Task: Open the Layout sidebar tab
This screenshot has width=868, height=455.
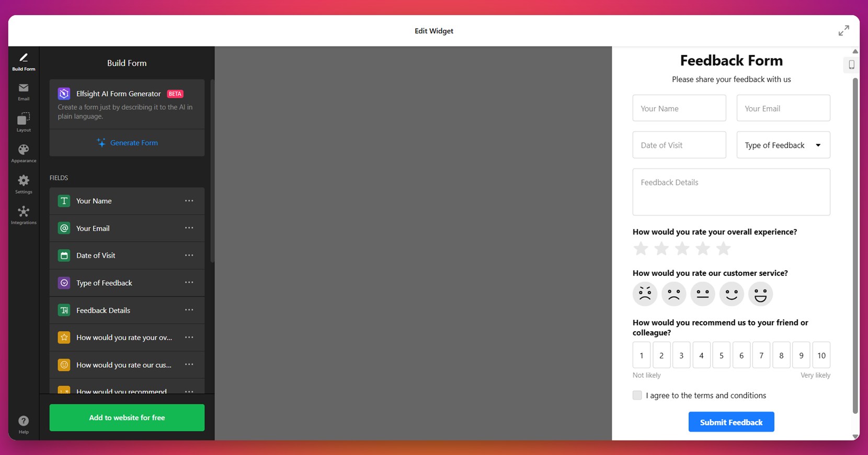Action: click(24, 122)
